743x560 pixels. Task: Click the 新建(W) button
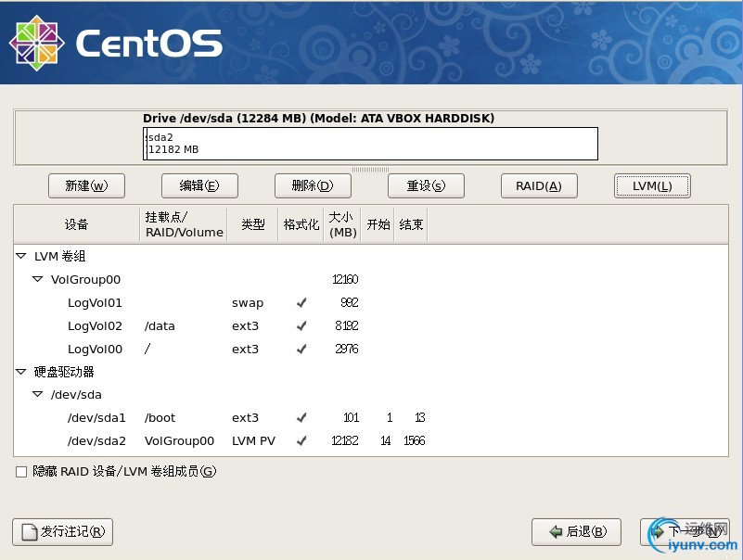(x=86, y=185)
